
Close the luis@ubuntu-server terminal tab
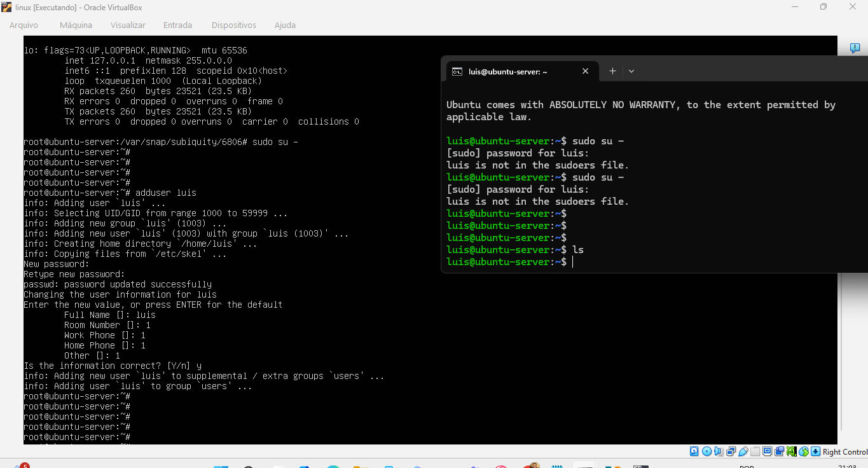pyautogui.click(x=586, y=71)
